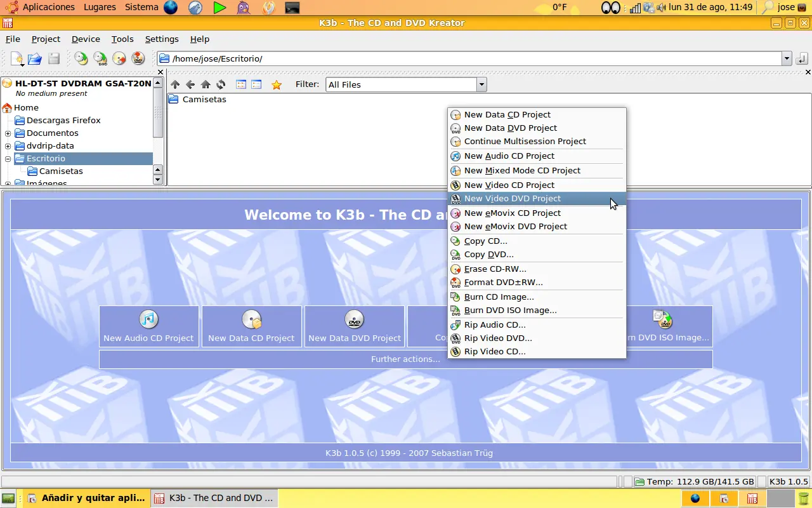
Task: Open the Settings menu
Action: point(162,39)
